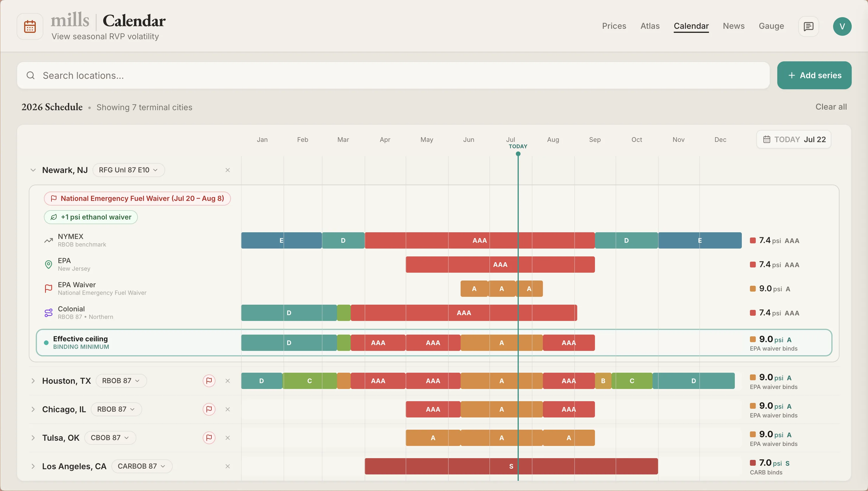Image resolution: width=868 pixels, height=491 pixels.
Task: Click the Add series button
Action: pyautogui.click(x=814, y=75)
